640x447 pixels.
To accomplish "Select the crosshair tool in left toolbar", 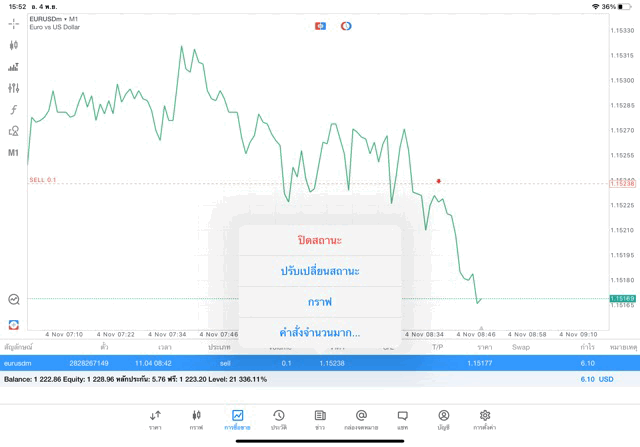I will tap(14, 23).
